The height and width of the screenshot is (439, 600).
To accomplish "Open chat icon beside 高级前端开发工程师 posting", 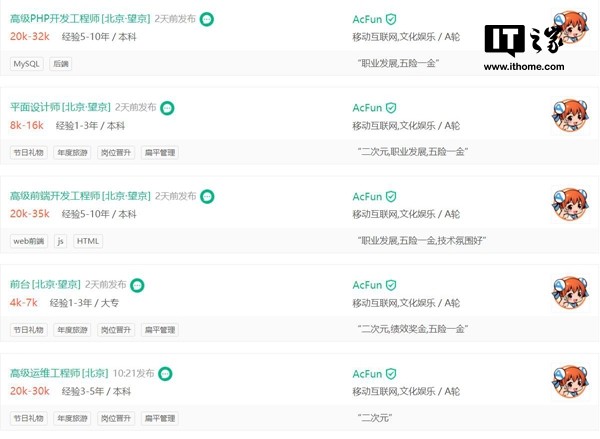I will point(207,197).
